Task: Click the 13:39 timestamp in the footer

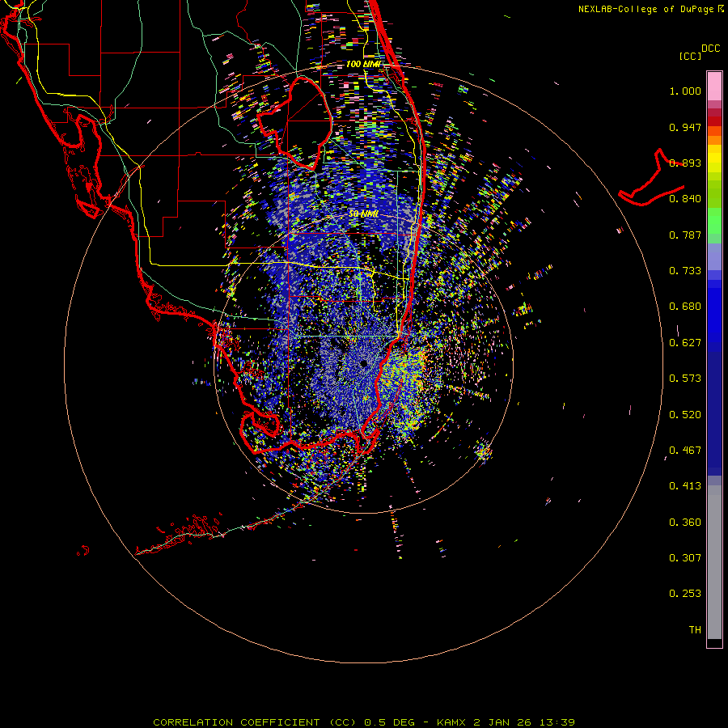Action: click(x=557, y=722)
